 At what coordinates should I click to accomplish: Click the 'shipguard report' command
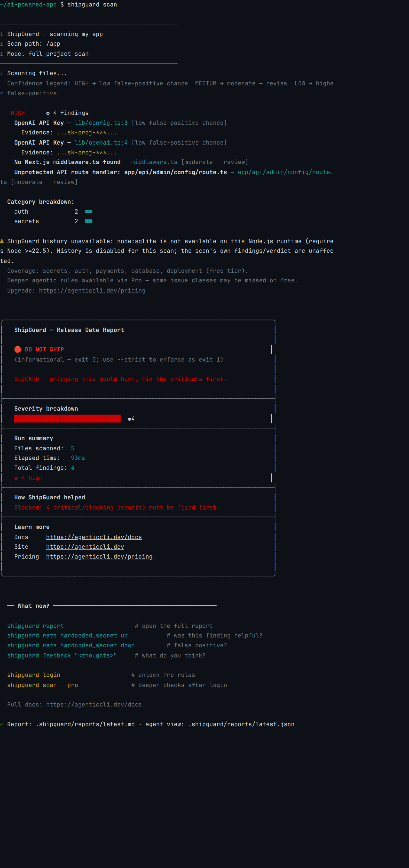coord(35,626)
